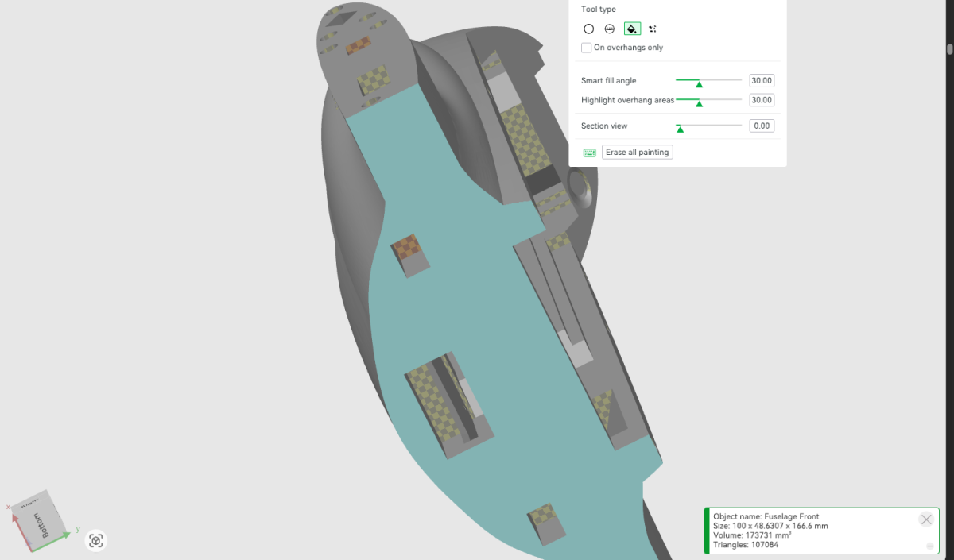
Task: Select the Fill bucket tool type
Action: [x=632, y=29]
